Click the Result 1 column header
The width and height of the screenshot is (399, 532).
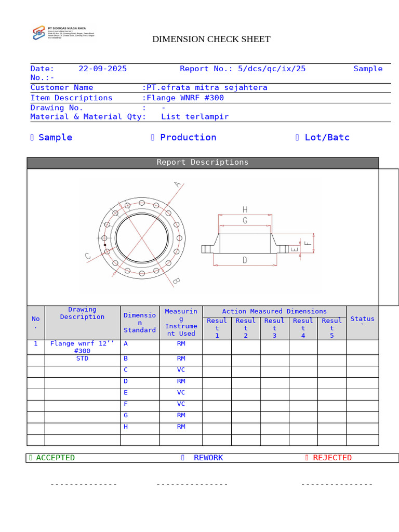217,328
